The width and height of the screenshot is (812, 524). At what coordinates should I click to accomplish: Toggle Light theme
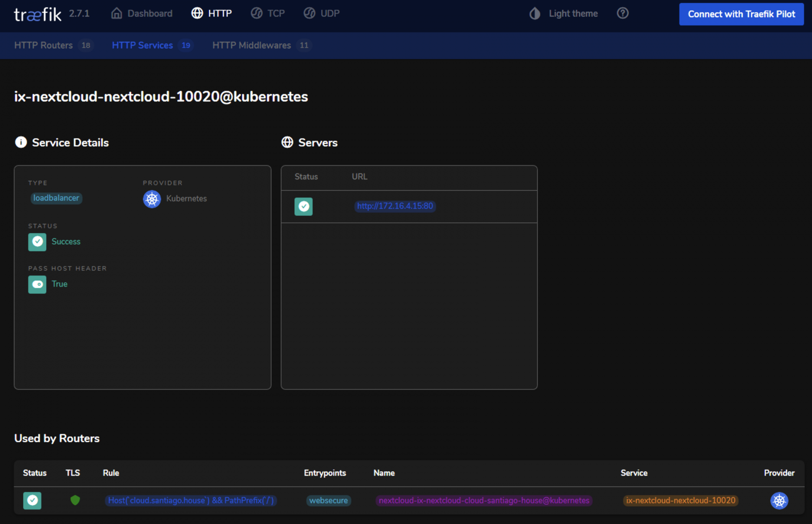(564, 14)
